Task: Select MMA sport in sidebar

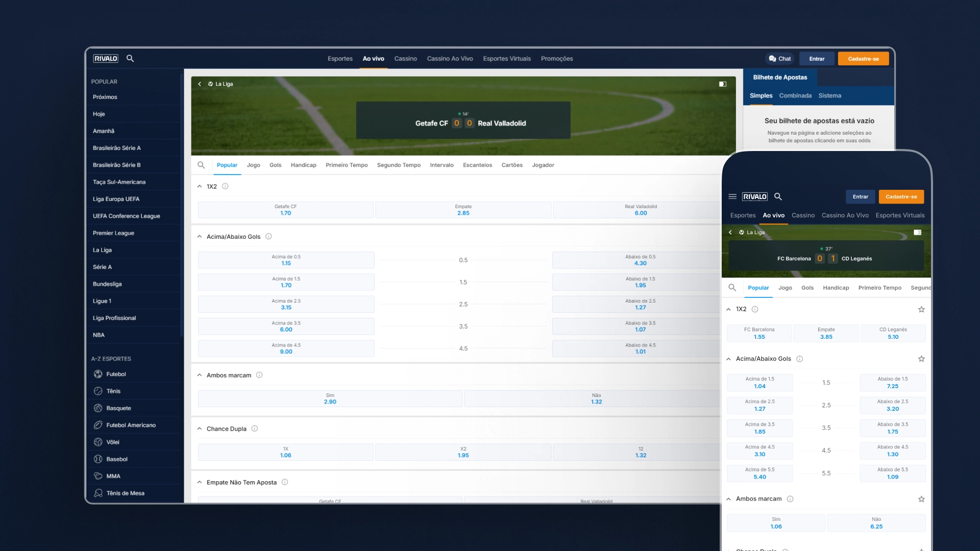Action: pyautogui.click(x=133, y=477)
